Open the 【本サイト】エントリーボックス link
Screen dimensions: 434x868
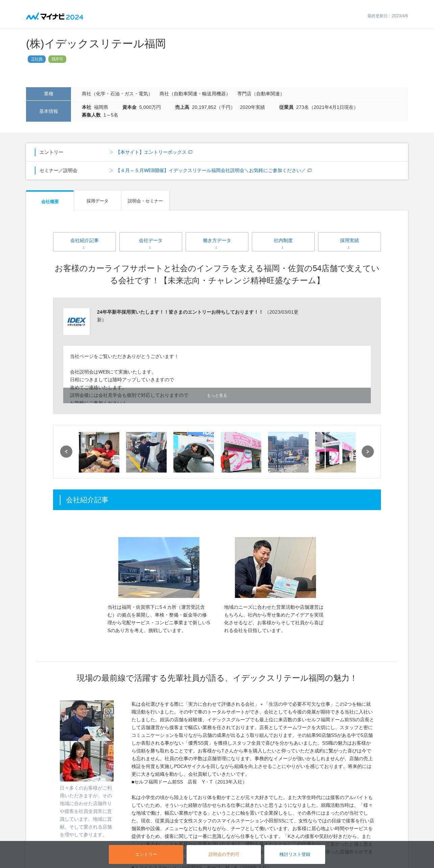[151, 152]
